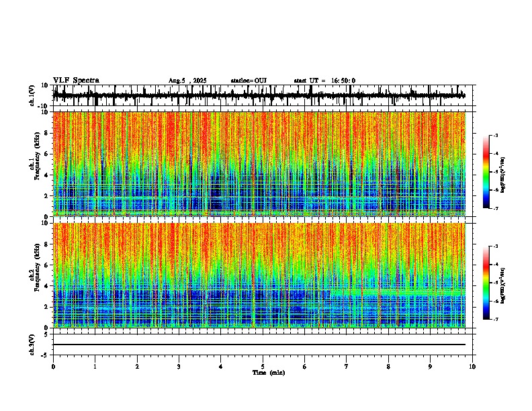
Task: Click the "4" kHz tick on ch.1 spectrogram
Action: (x=46, y=175)
